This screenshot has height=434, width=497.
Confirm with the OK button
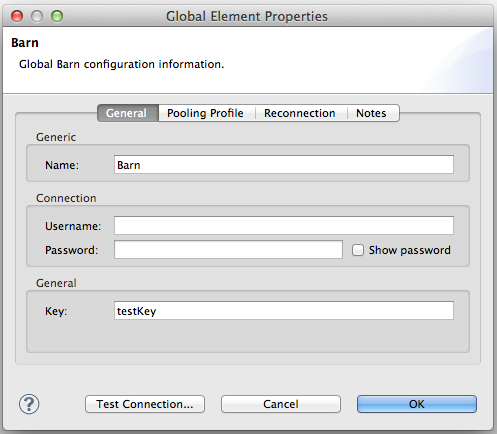pos(417,404)
